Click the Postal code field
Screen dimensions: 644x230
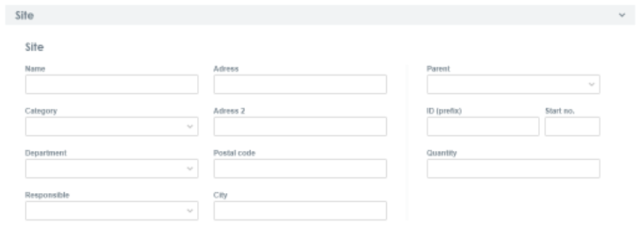(300, 169)
